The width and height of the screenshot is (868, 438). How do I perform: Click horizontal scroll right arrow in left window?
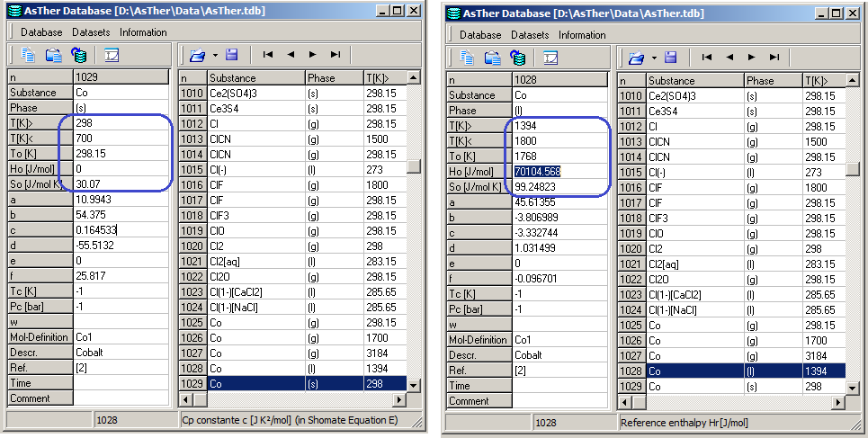coord(399,398)
